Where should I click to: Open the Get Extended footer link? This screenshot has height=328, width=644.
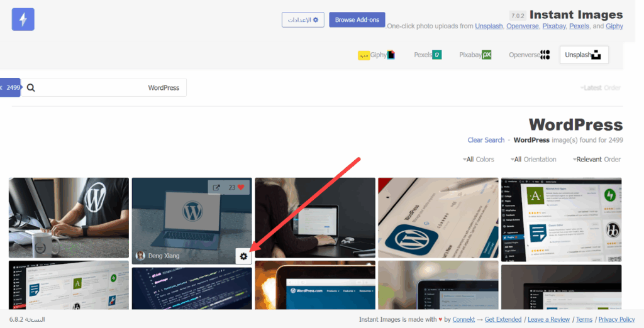coord(503,319)
